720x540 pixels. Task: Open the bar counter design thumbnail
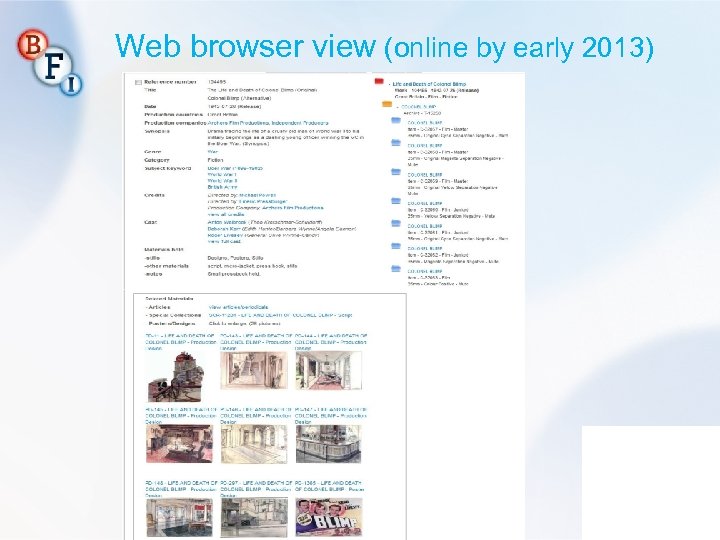tap(329, 444)
